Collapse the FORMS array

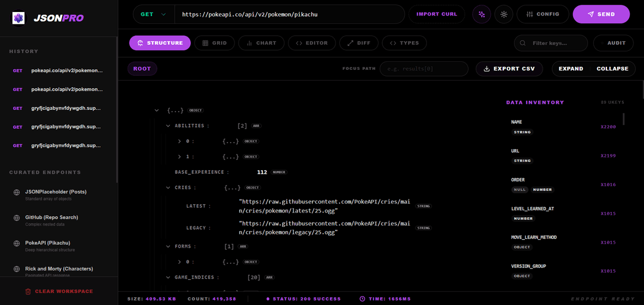tap(168, 247)
